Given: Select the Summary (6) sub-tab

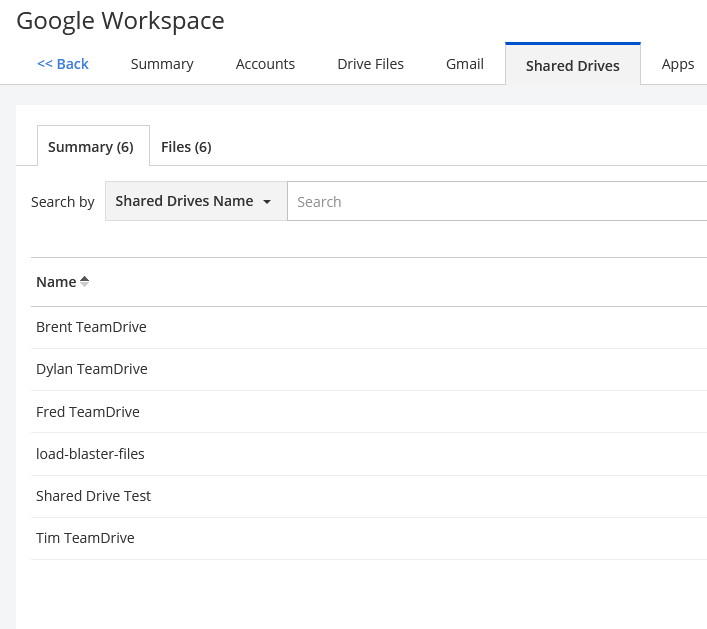Looking at the screenshot, I should point(93,146).
